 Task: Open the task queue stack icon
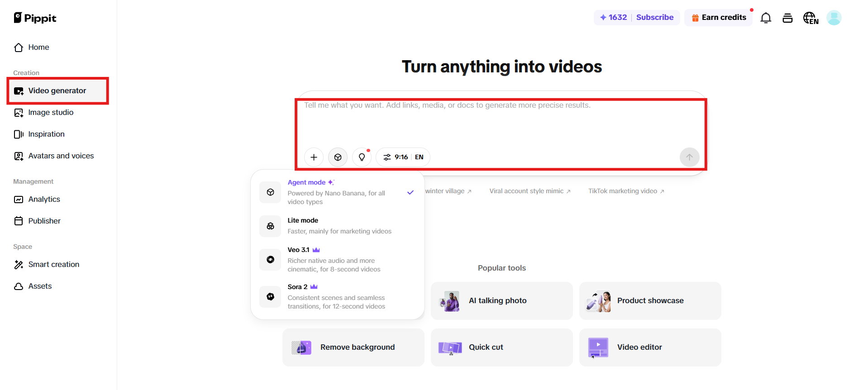(x=787, y=18)
